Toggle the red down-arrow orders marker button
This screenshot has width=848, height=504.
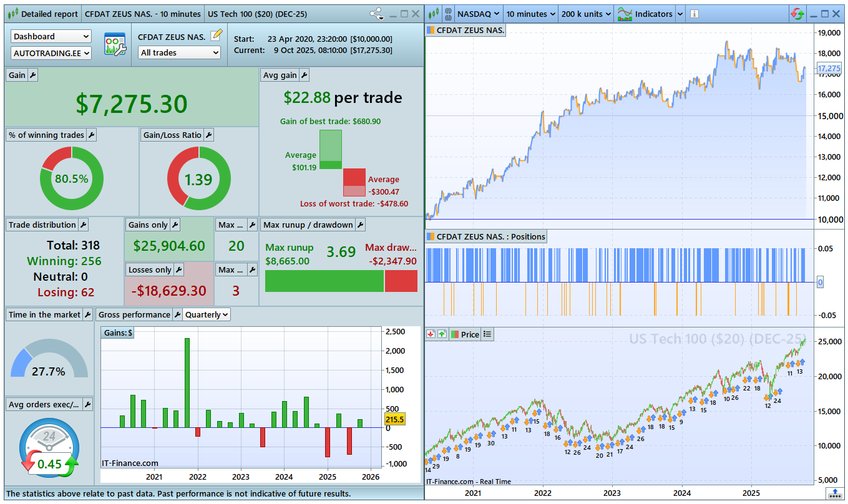[x=431, y=334]
